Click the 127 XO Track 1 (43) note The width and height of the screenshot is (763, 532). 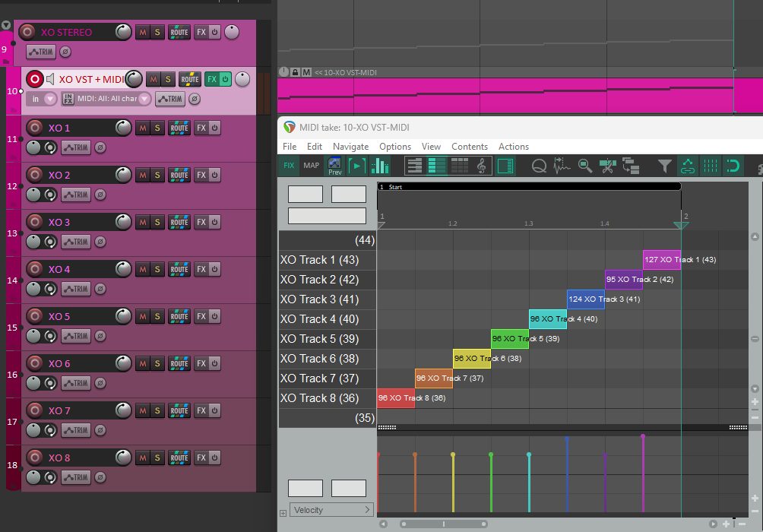662,260
